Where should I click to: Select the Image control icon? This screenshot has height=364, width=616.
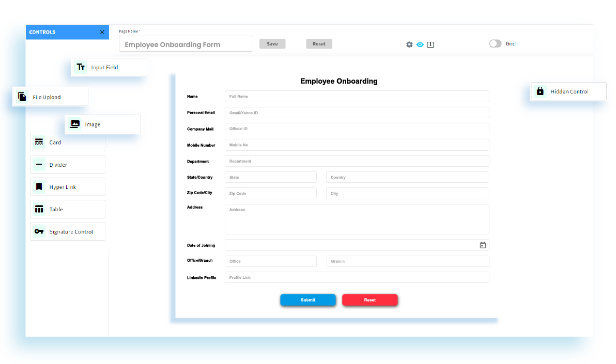pyautogui.click(x=75, y=124)
